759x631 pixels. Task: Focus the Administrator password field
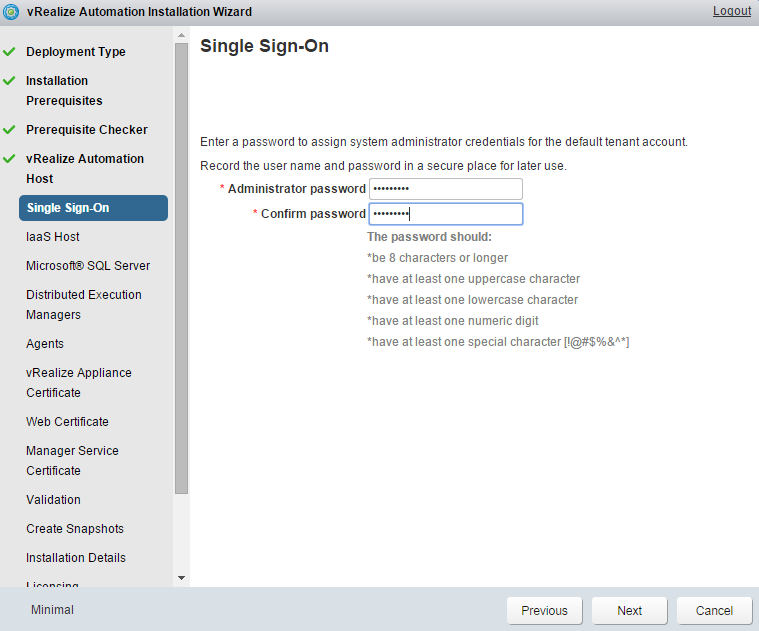[x=446, y=189]
